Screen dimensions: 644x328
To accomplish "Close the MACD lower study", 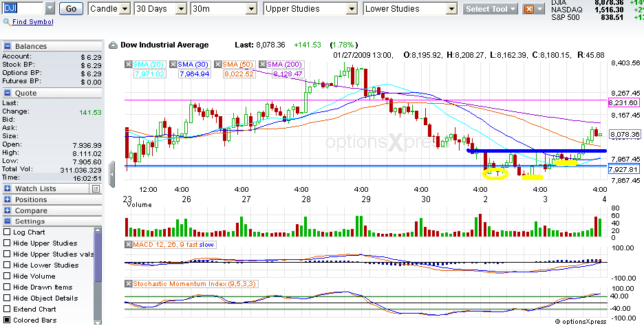I will (x=129, y=245).
